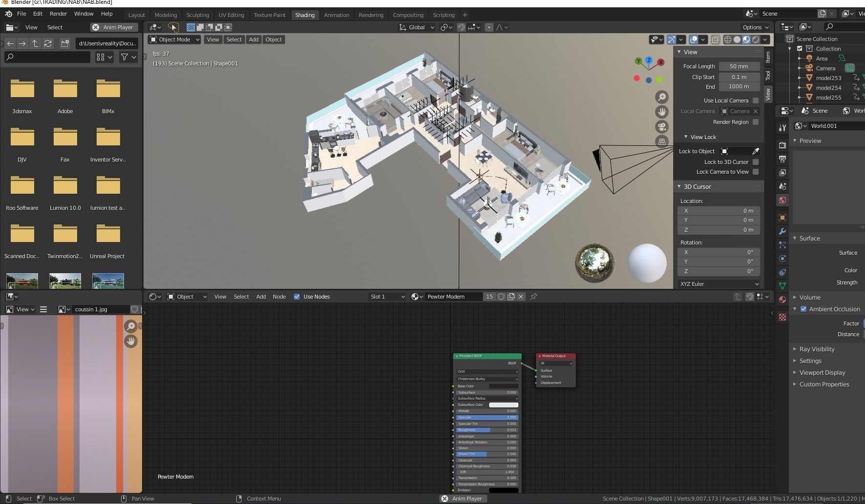Select rendered viewport shading
The height and width of the screenshot is (504, 865).
(756, 40)
